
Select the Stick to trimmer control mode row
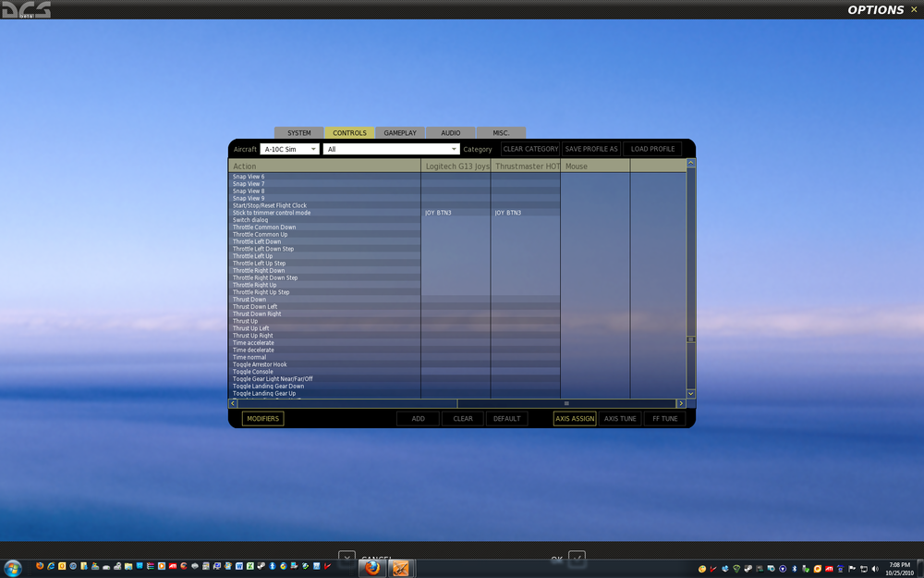(x=457, y=213)
